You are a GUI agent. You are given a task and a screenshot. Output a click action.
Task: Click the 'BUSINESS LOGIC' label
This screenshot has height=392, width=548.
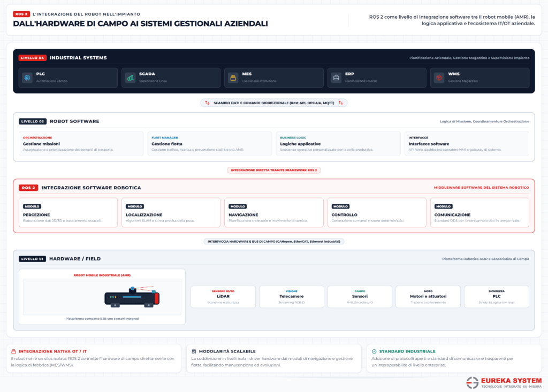pyautogui.click(x=293, y=137)
